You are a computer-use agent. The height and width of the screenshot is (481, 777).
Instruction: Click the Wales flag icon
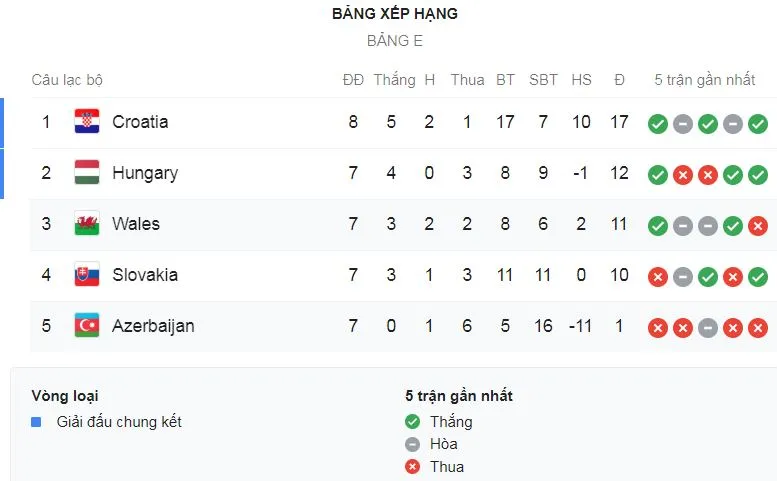(x=87, y=224)
